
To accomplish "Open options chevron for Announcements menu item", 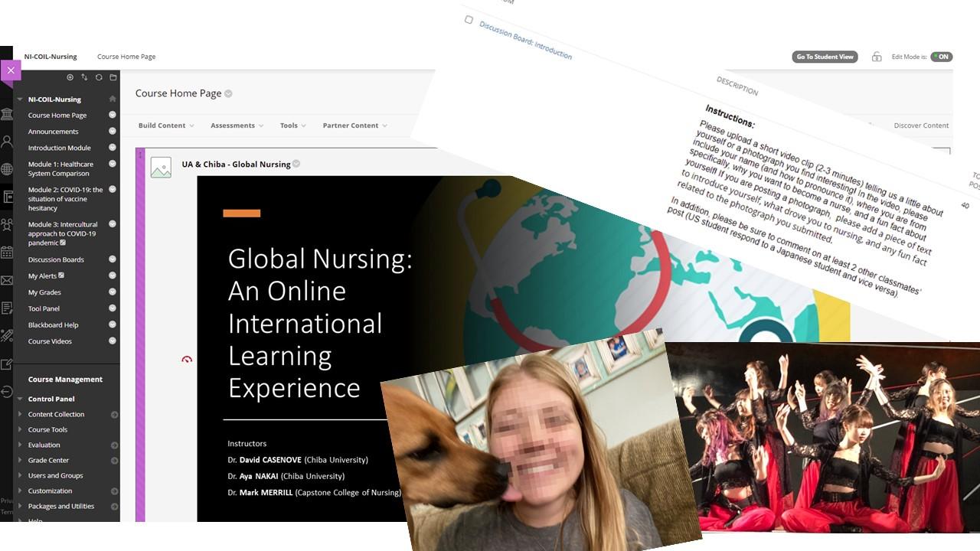I will 113,132.
